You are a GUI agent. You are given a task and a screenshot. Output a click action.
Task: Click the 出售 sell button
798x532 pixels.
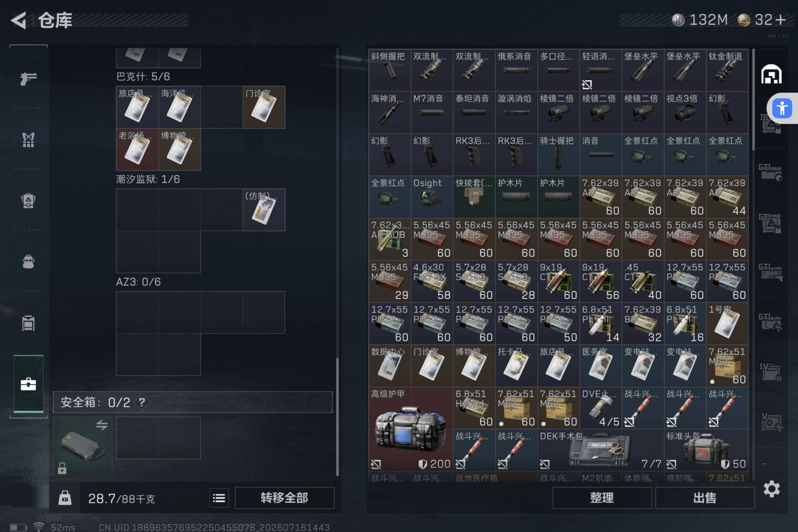pos(705,498)
